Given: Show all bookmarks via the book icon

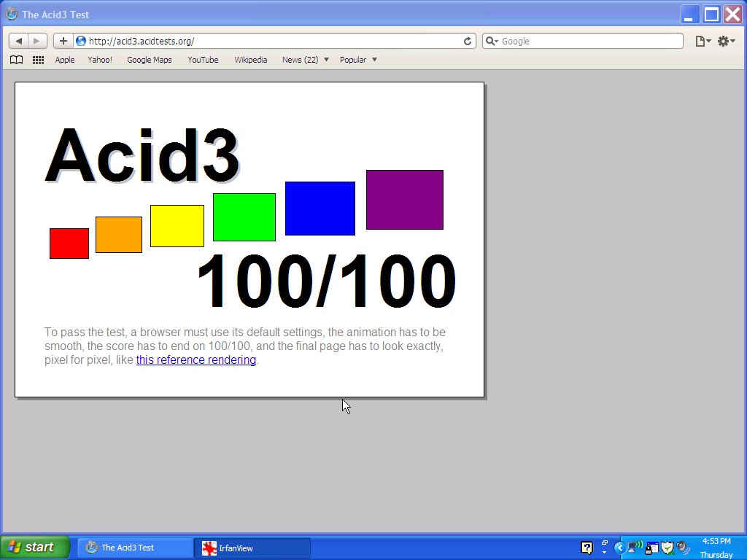Looking at the screenshot, I should (x=16, y=60).
